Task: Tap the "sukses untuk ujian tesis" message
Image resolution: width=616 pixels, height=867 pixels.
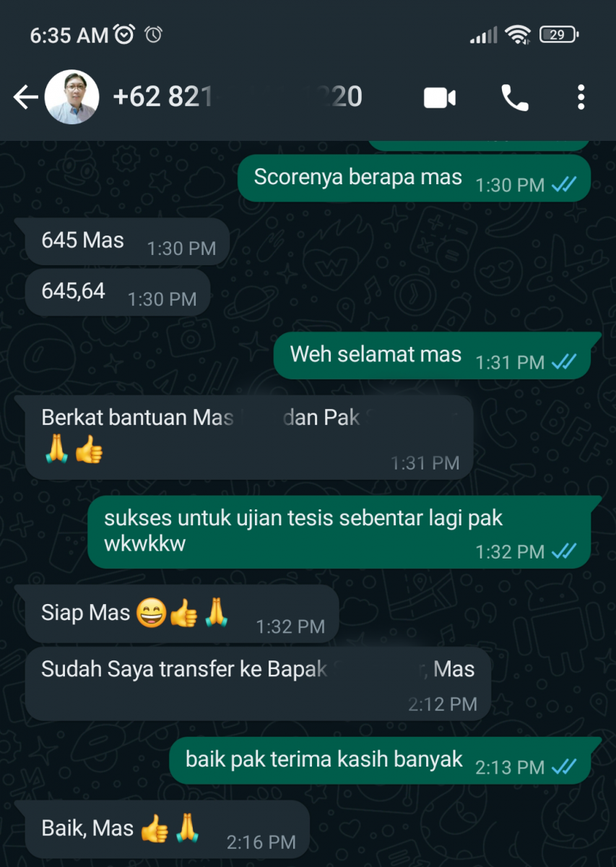Action: pyautogui.click(x=339, y=532)
